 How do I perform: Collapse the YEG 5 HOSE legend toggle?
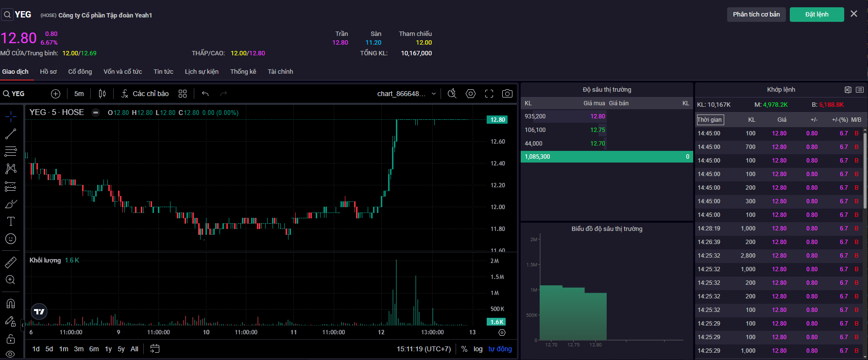(x=96, y=113)
